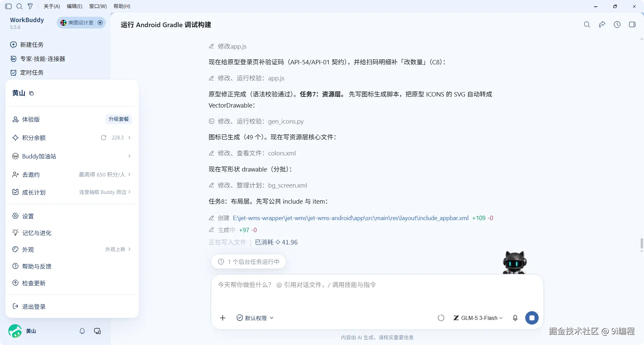Image resolution: width=644 pixels, height=345 pixels.
Task: Toggle the right side panel icon
Action: point(632,24)
